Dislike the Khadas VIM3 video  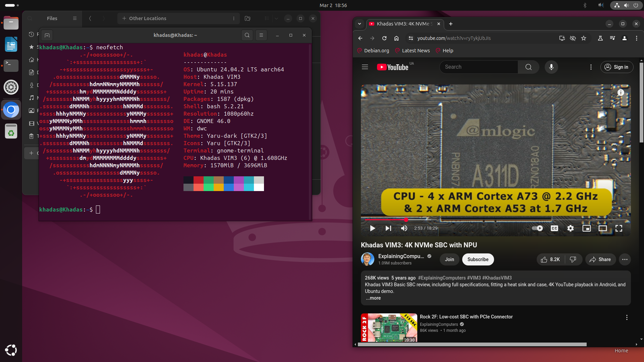573,259
